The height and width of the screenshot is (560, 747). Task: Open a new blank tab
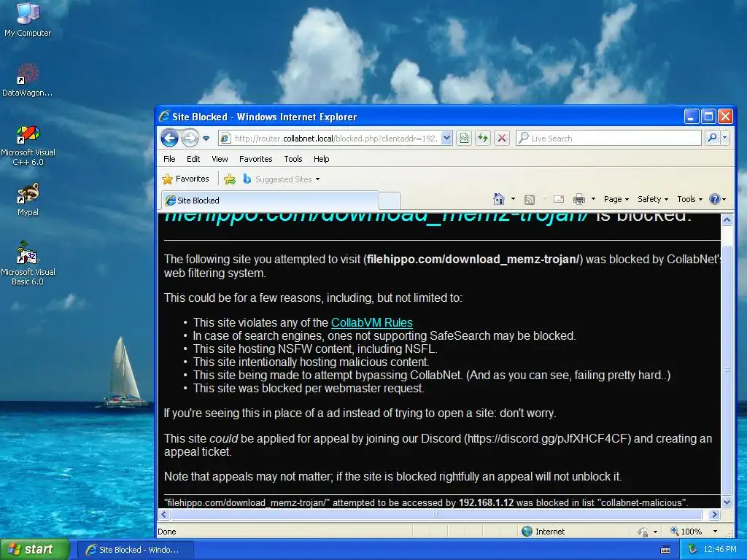[x=390, y=201]
